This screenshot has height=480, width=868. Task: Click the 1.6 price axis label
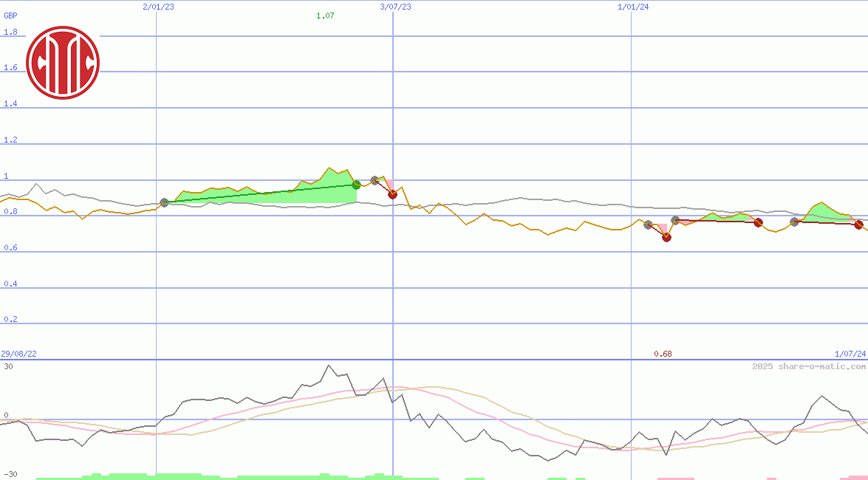(x=10, y=67)
